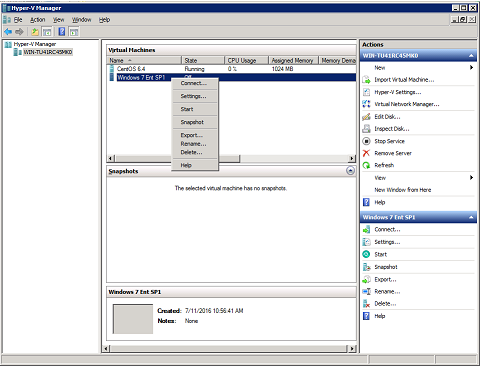This screenshot has width=480, height=366.
Task: Click the virtual machine list horizontal scrollbar left arrow
Action: tap(111, 159)
